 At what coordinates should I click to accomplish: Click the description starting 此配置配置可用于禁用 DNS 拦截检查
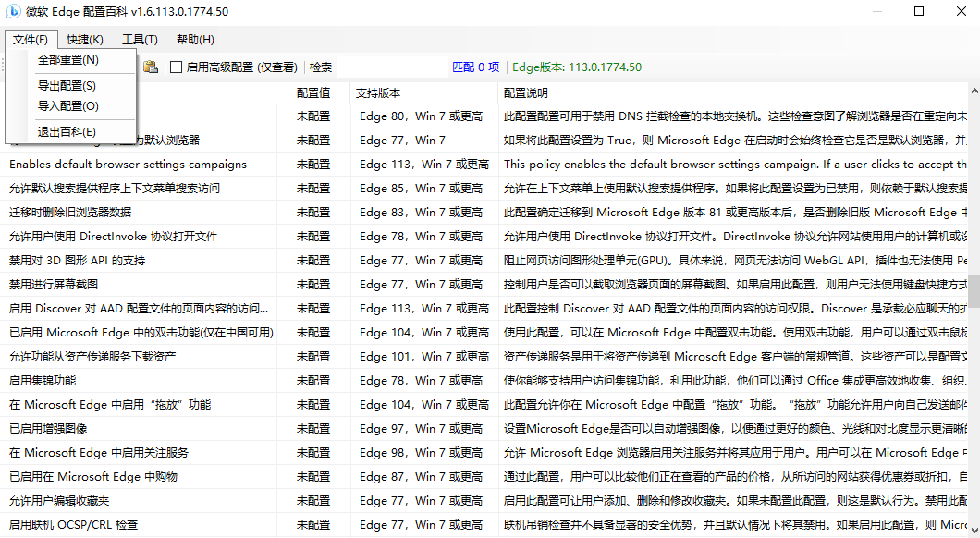tap(736, 116)
